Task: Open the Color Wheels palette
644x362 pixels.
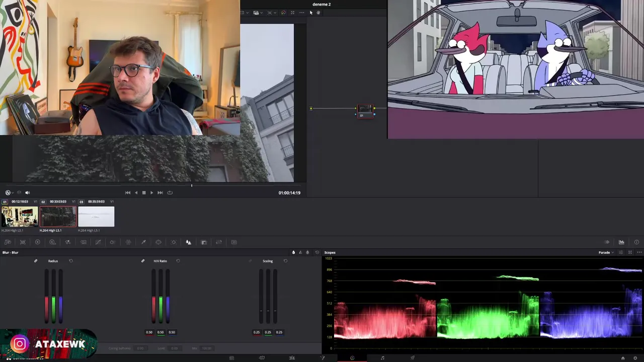Action: click(37, 242)
